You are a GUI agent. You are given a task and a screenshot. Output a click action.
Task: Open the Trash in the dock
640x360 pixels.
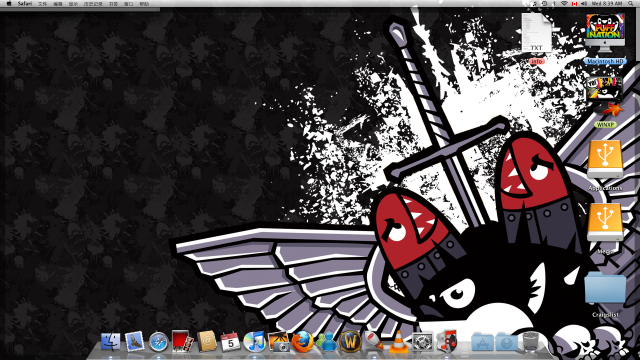click(x=531, y=342)
